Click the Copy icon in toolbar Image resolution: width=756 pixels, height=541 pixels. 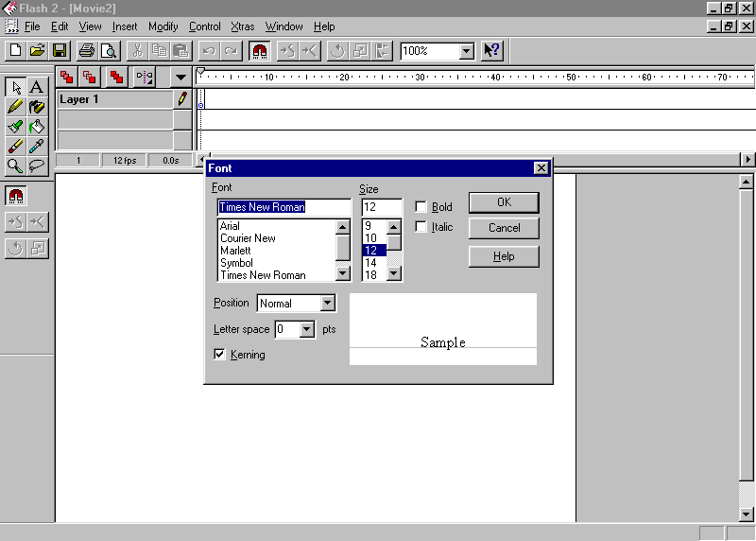click(x=160, y=51)
